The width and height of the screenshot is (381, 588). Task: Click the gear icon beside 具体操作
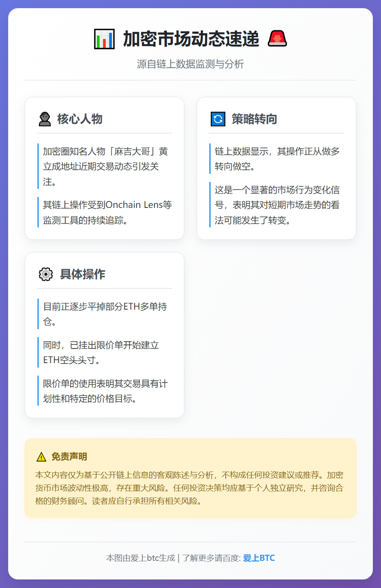point(46,274)
